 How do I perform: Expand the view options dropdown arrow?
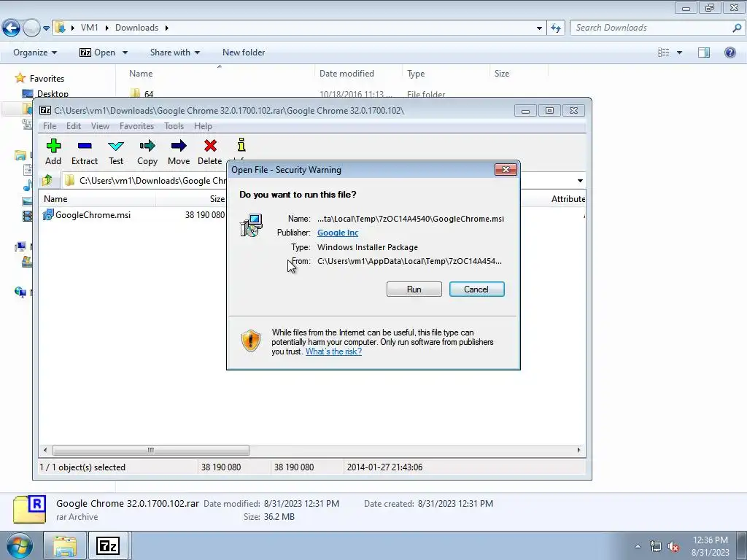point(679,52)
